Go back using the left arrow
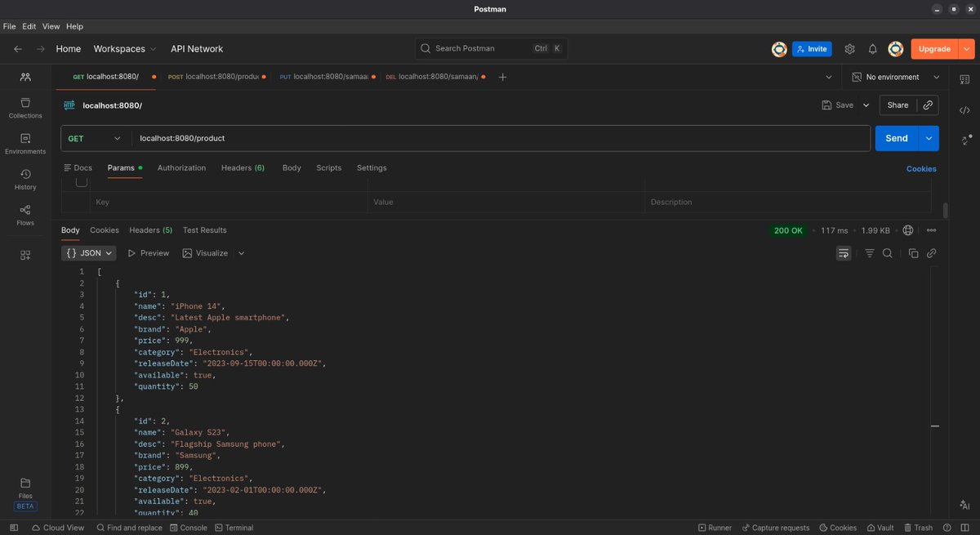The height and width of the screenshot is (535, 980). tap(18, 49)
